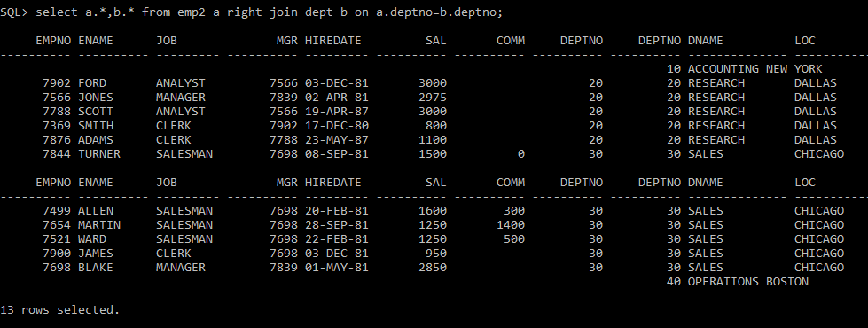The image size is (868, 328).
Task: Select employee name BLAKE
Action: coord(95,268)
